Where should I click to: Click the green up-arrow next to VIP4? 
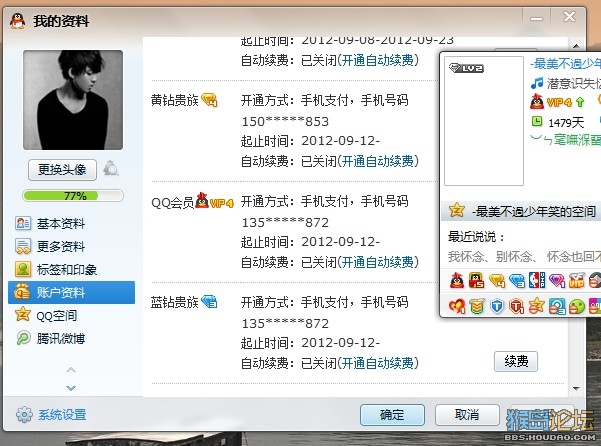(580, 102)
